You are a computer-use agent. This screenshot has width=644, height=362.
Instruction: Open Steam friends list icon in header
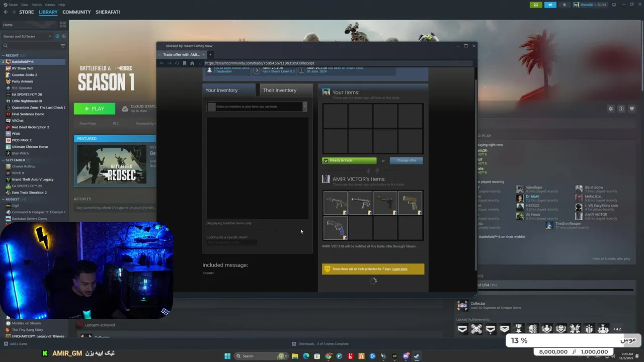535,5
